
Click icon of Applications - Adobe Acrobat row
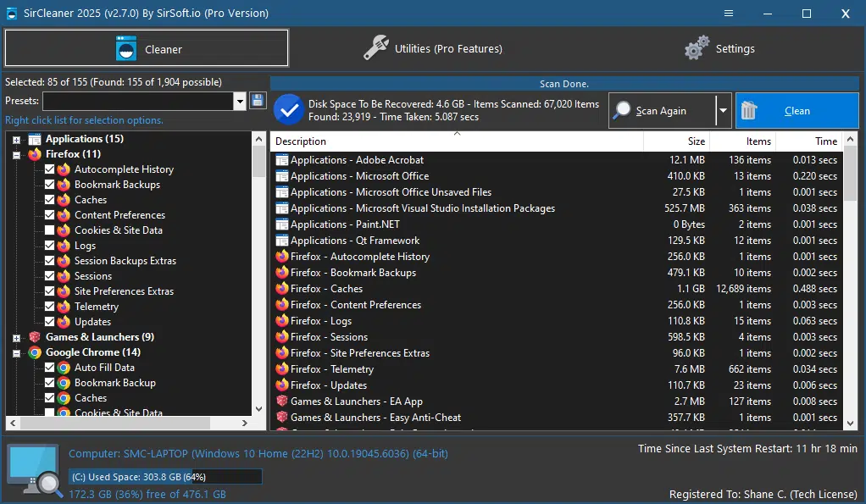pos(281,160)
